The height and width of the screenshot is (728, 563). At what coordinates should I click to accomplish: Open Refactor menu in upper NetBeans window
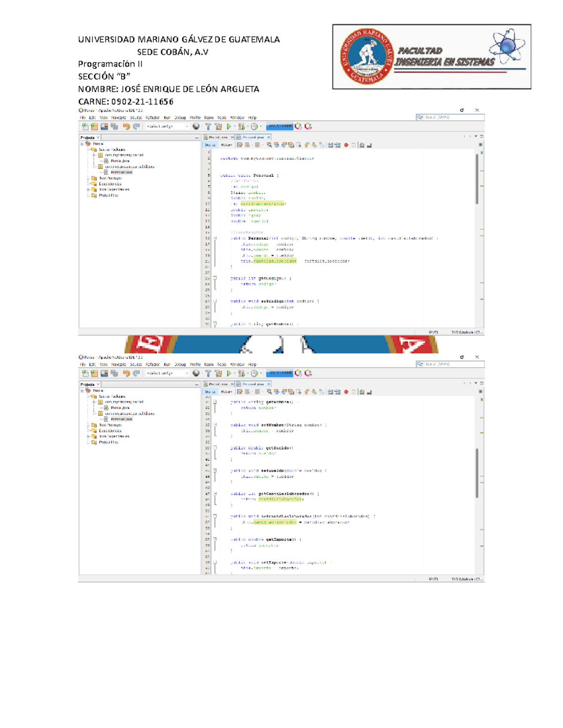[x=152, y=118]
